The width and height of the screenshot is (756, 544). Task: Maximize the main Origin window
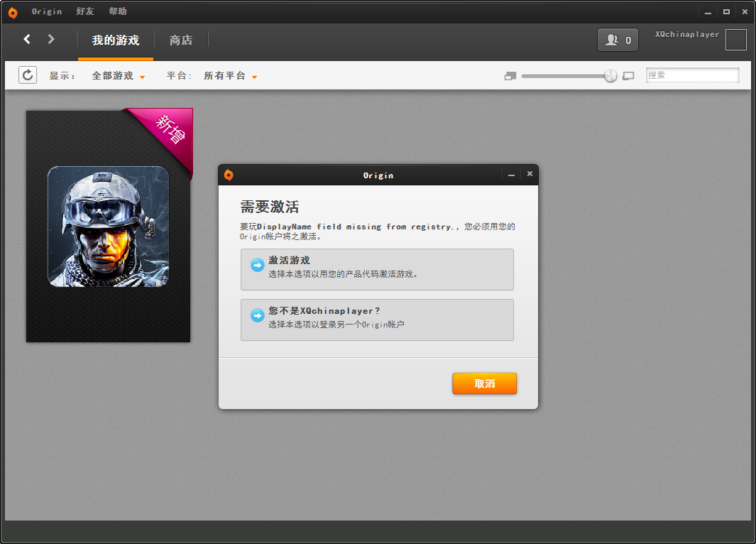[x=726, y=11]
